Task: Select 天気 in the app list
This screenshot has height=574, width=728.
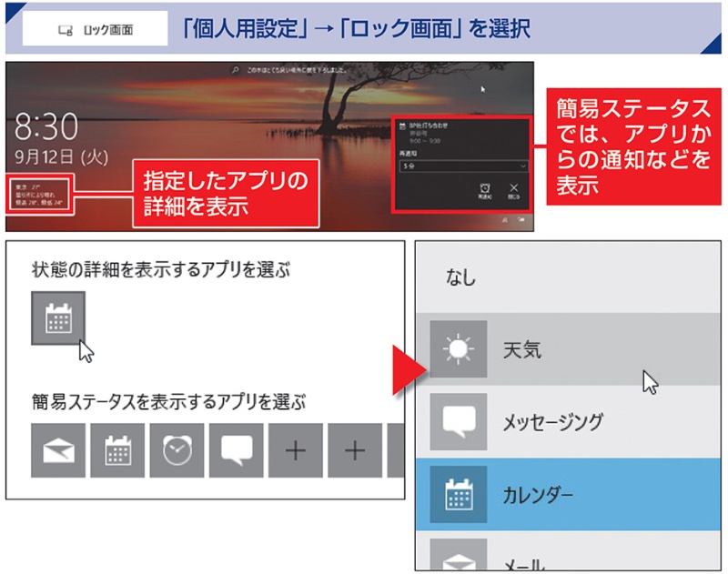Action: [x=521, y=349]
